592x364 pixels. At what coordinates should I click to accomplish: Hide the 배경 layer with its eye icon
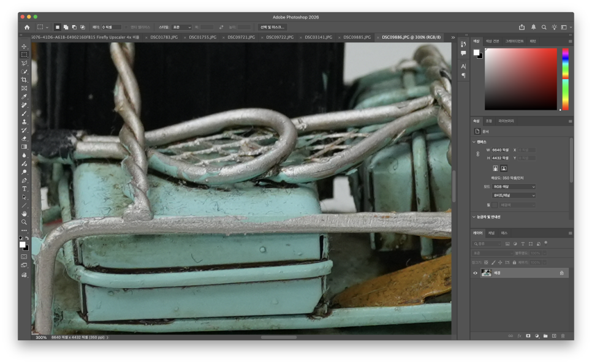tap(476, 273)
